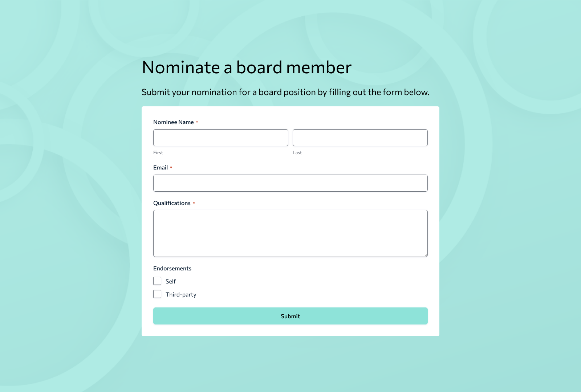Screen dimensions: 581x392
Task: Select the Email input field
Action: pyautogui.click(x=290, y=183)
